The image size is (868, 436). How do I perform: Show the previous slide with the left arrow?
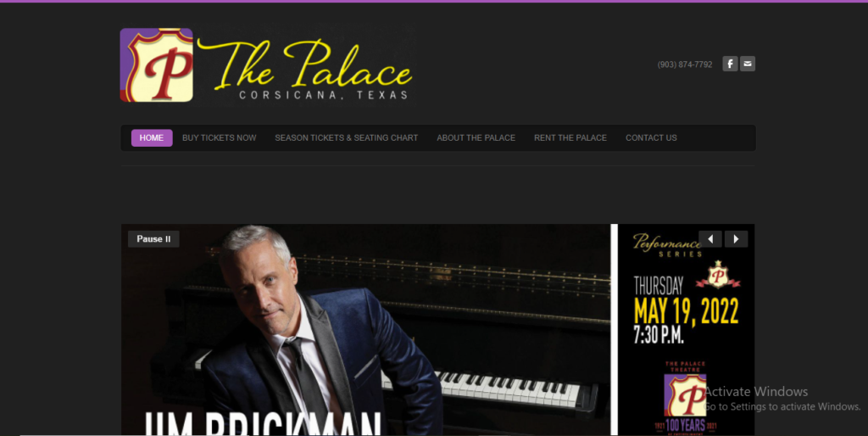710,238
